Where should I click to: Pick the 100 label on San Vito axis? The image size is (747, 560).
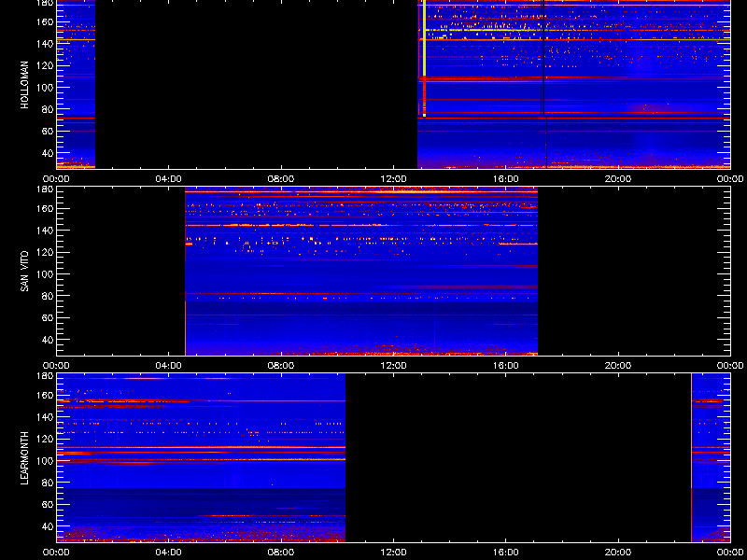pyautogui.click(x=47, y=274)
